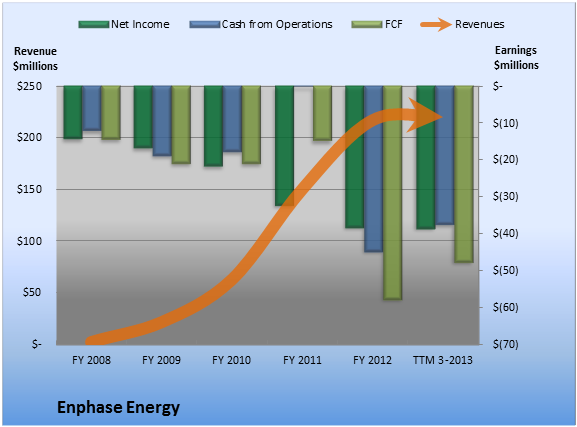Viewport: 577px width, 427px height.
Task: Select the FY 2011 Net Income bar
Action: 284,146
